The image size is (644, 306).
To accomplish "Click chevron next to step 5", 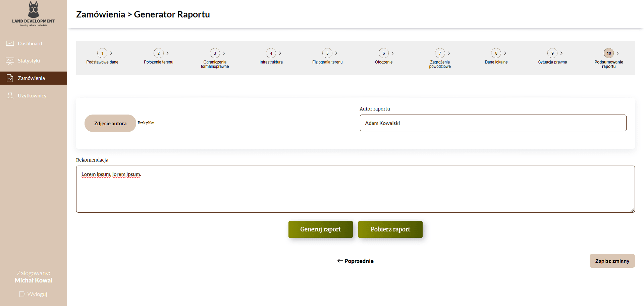I will [x=336, y=53].
